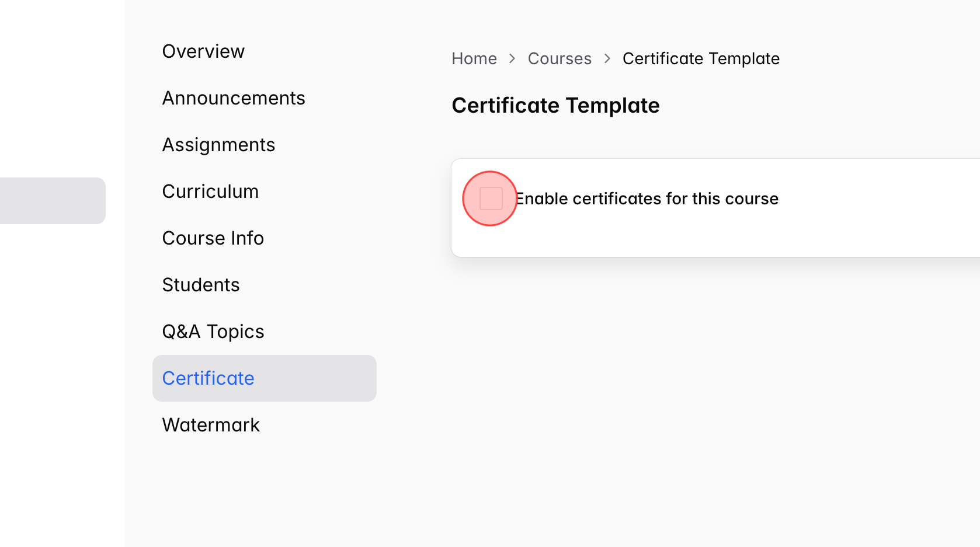Click Certificate Template breadcrumb item
The image size is (980, 547).
[701, 58]
